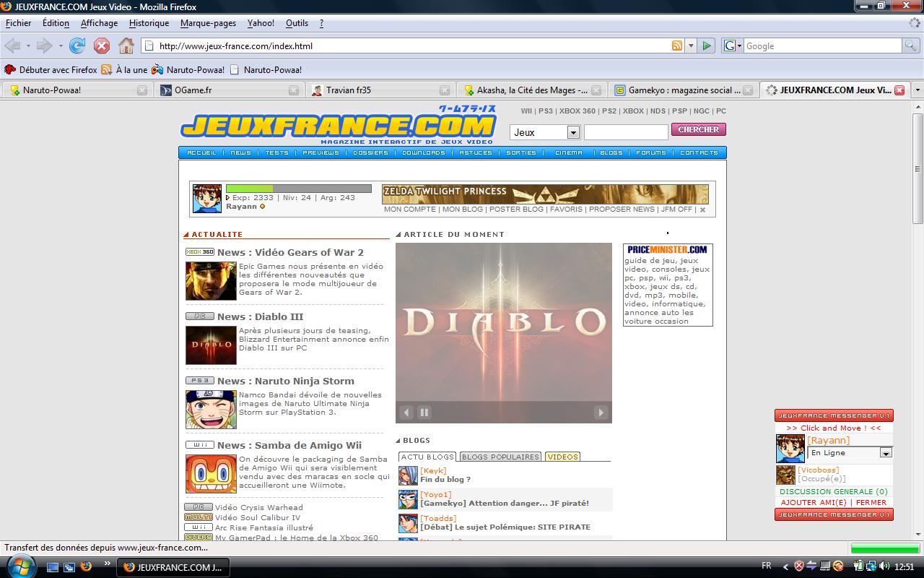Image resolution: width=924 pixels, height=578 pixels.
Task: Switch to the Travian fr35 tab
Action: click(x=379, y=90)
